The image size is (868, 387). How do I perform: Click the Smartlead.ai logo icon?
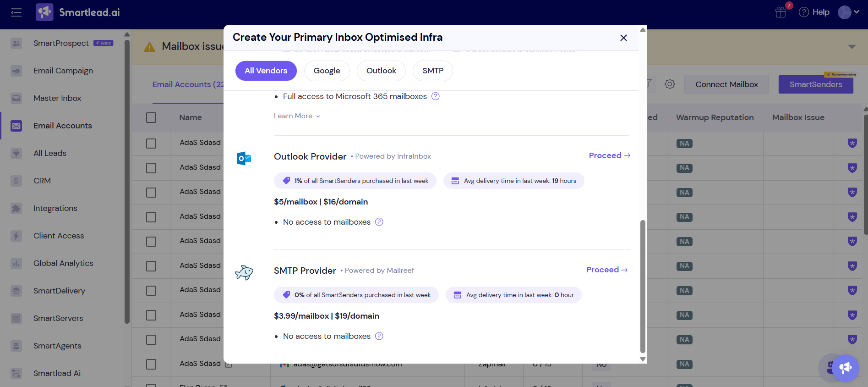44,12
